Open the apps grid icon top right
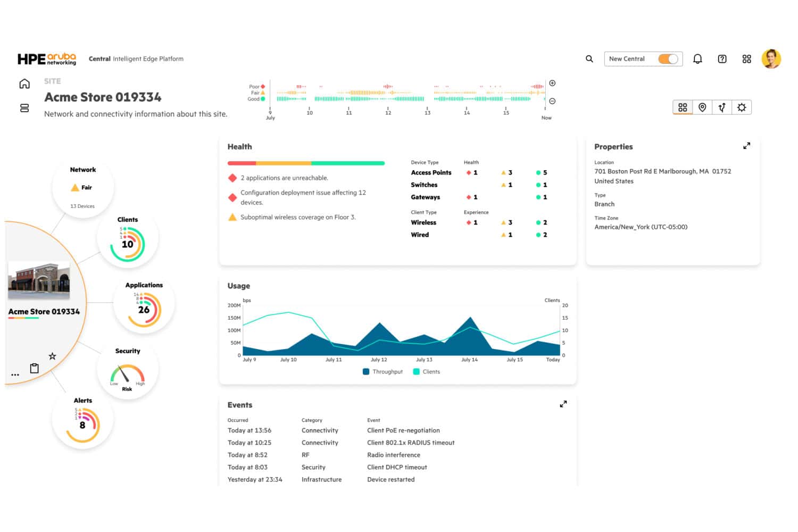798x532 pixels. tap(746, 59)
